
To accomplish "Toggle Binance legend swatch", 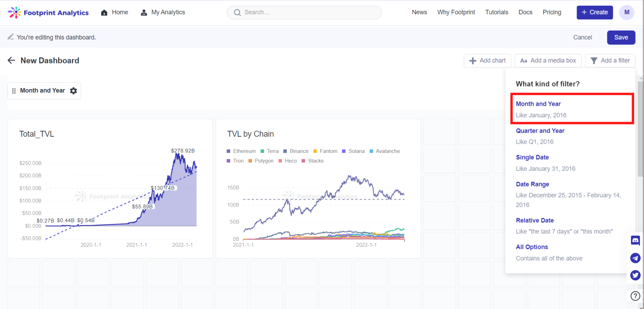I will point(285,151).
